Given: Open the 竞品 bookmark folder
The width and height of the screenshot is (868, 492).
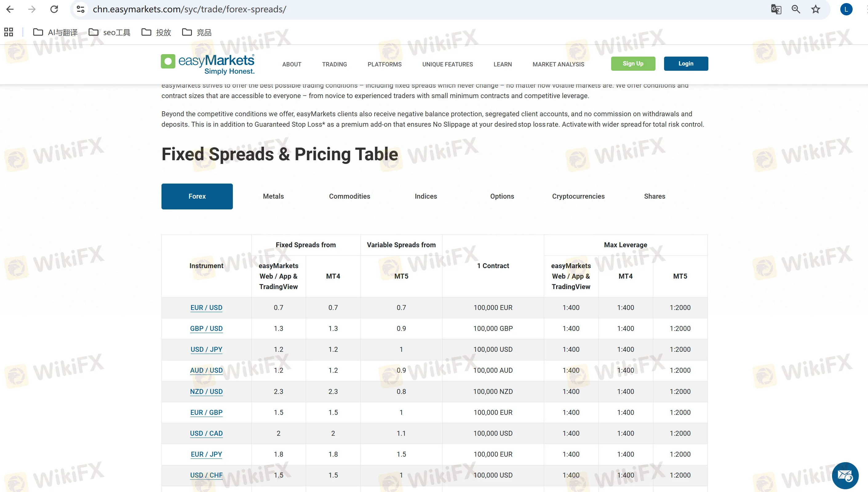Looking at the screenshot, I should tap(197, 32).
